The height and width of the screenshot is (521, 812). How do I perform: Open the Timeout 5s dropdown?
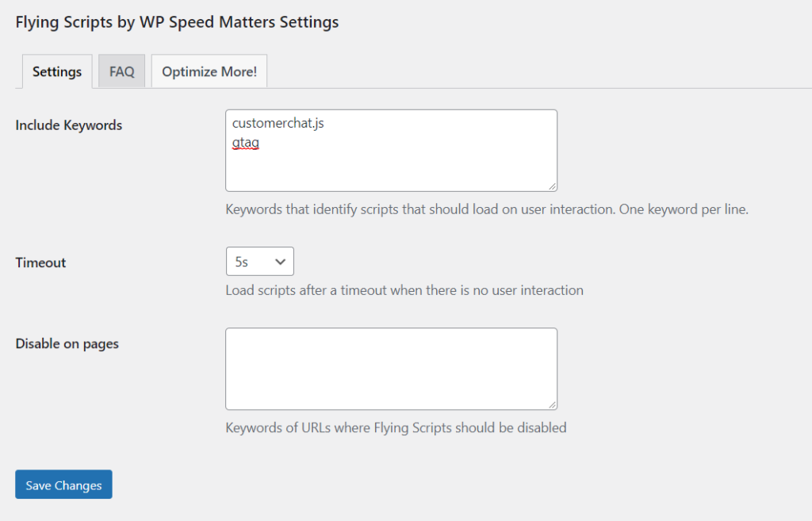259,262
